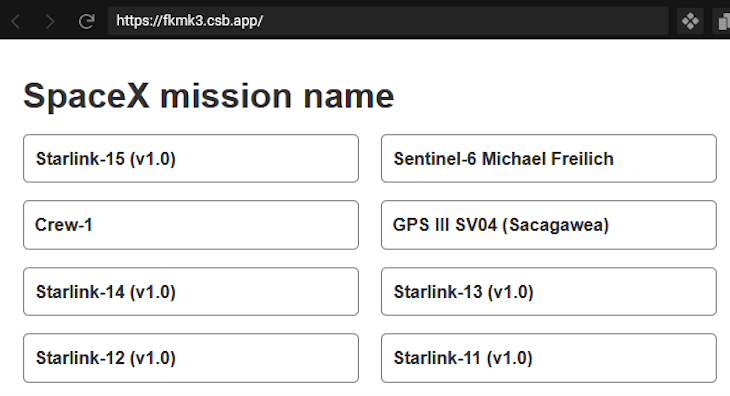Reload the preview with the refresh icon
This screenshot has width=730, height=396.
[x=87, y=21]
